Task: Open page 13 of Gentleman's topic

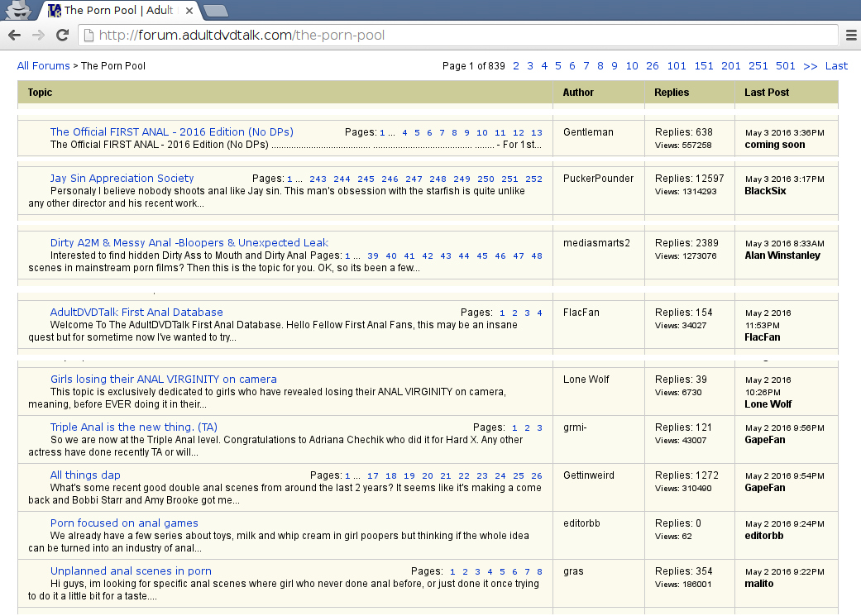Action: pos(537,133)
